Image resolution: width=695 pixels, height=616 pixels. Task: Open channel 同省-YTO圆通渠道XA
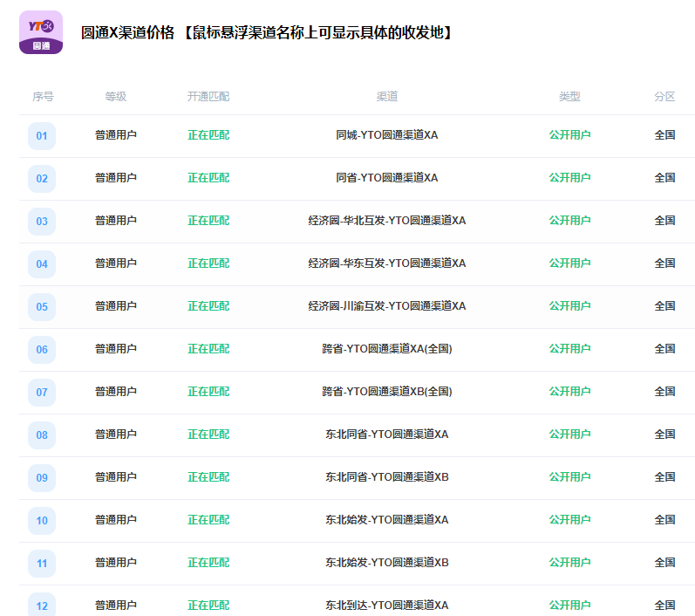click(x=387, y=177)
